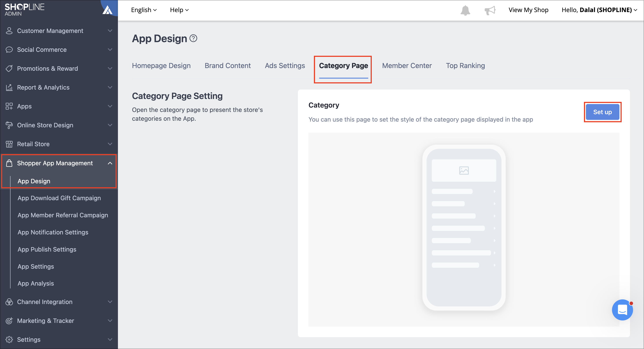Click the Customer Management person icon
This screenshot has height=349, width=644.
pos(9,31)
